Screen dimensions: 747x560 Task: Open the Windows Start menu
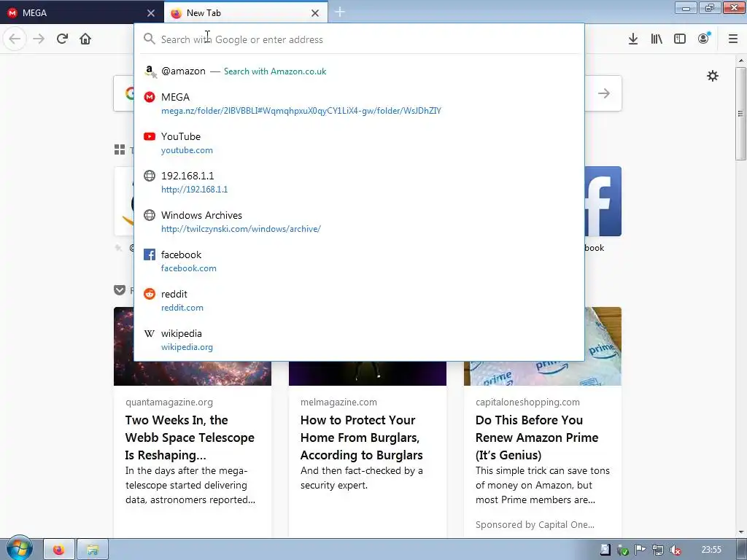[x=19, y=548]
